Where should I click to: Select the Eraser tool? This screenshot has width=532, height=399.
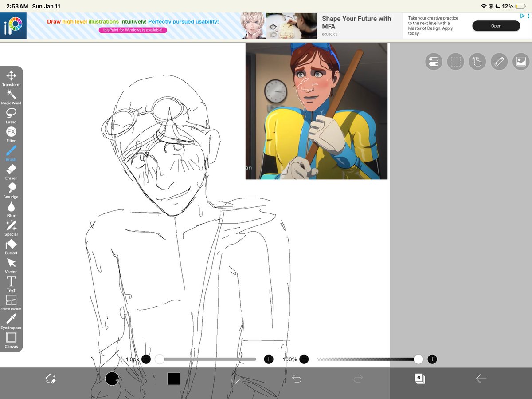click(x=11, y=172)
